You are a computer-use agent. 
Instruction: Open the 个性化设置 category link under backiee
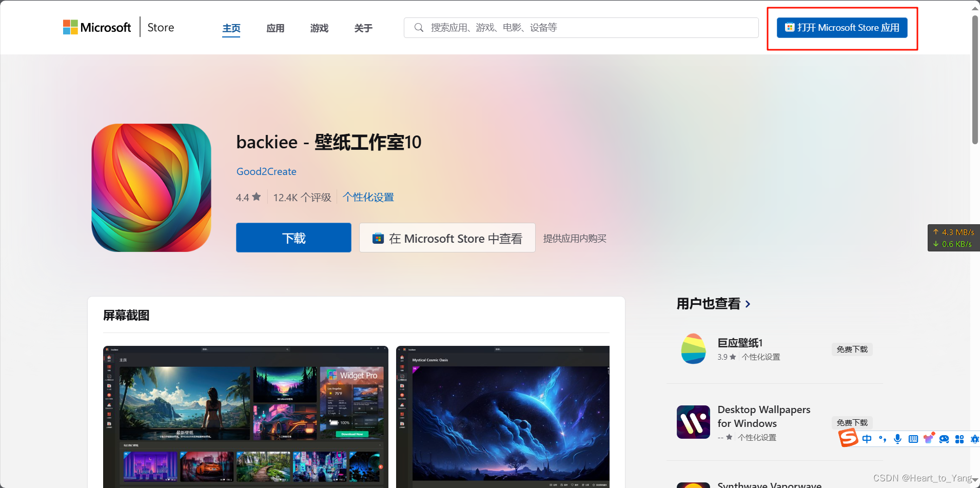click(368, 197)
